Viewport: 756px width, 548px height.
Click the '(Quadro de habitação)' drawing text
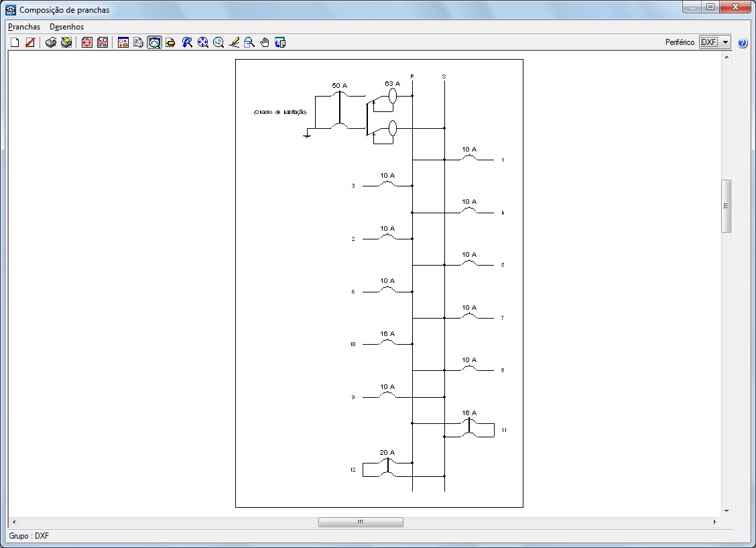point(280,112)
